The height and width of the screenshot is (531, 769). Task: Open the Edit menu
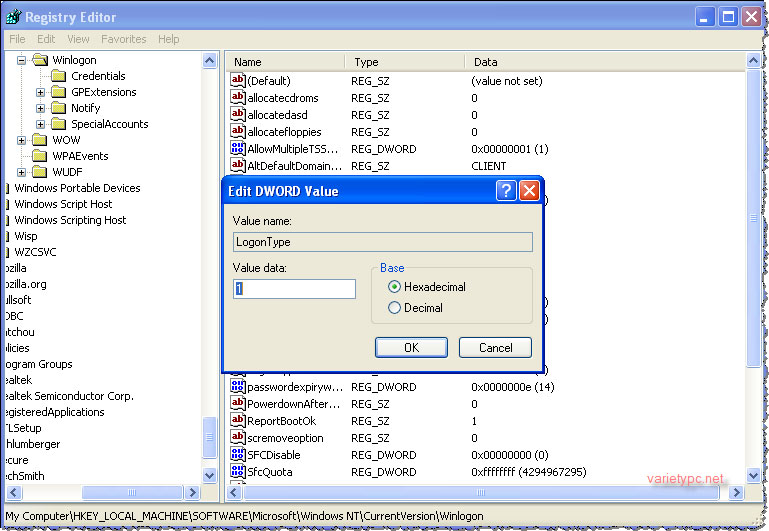(46, 39)
